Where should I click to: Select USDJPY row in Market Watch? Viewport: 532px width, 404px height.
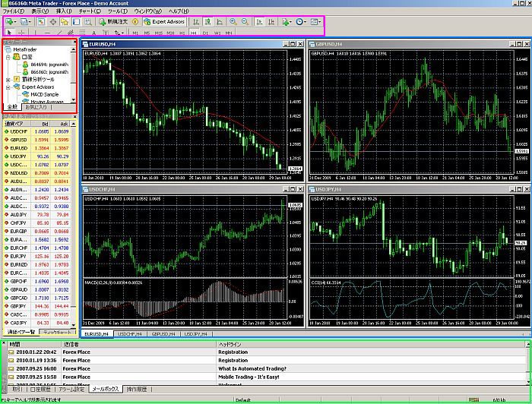click(x=36, y=156)
